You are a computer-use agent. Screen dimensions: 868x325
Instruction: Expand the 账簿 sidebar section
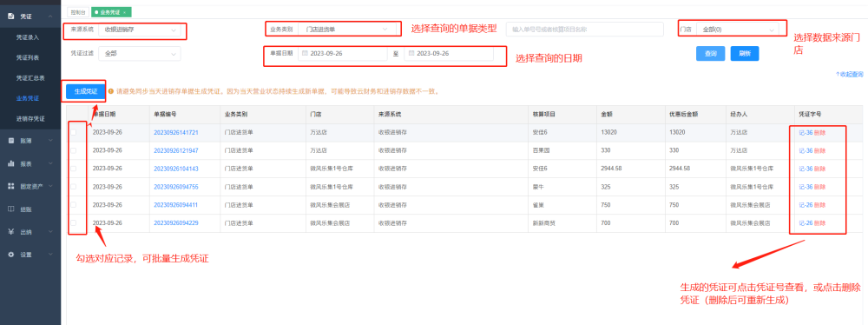(x=50, y=141)
